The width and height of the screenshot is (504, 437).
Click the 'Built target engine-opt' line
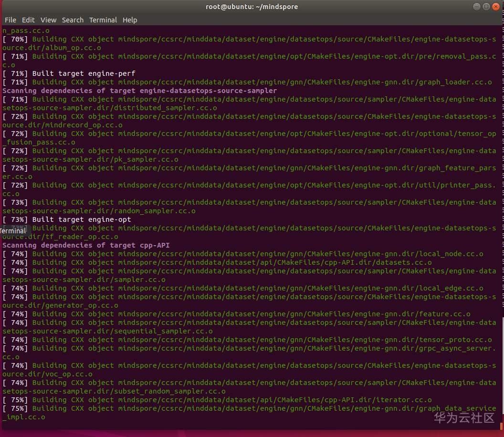click(67, 219)
